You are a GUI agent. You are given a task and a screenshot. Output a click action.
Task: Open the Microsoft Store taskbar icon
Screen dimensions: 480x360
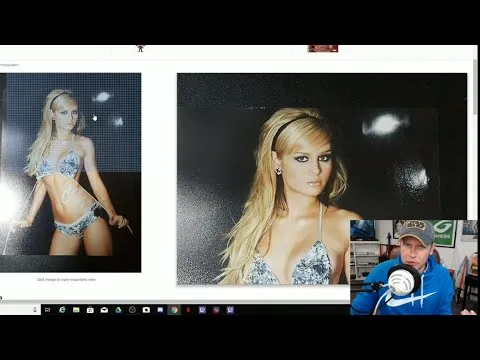pyautogui.click(x=90, y=310)
